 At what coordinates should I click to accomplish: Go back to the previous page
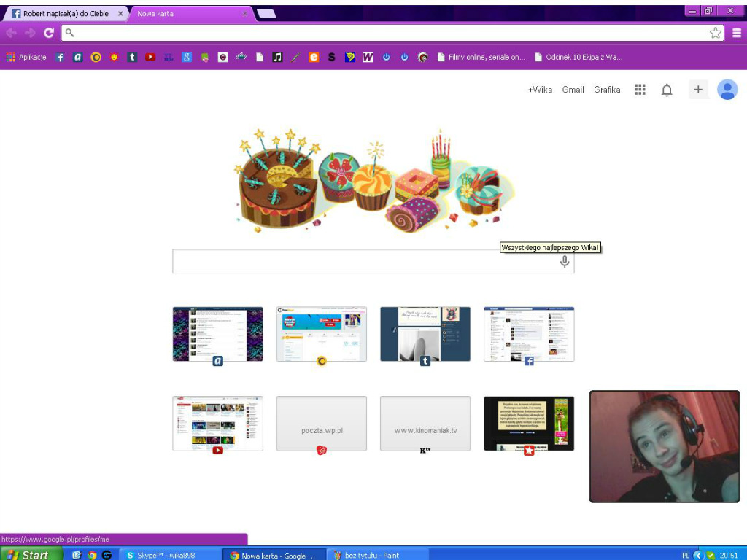12,33
